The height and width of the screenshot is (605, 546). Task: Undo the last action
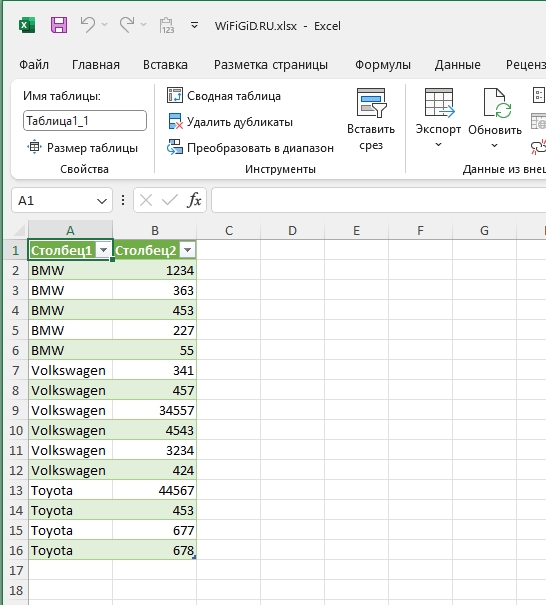[x=88, y=25]
